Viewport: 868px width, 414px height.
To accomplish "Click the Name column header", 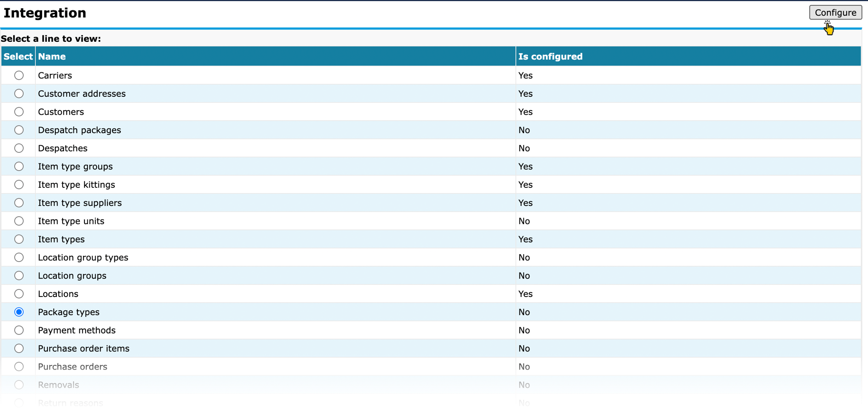I will (52, 56).
